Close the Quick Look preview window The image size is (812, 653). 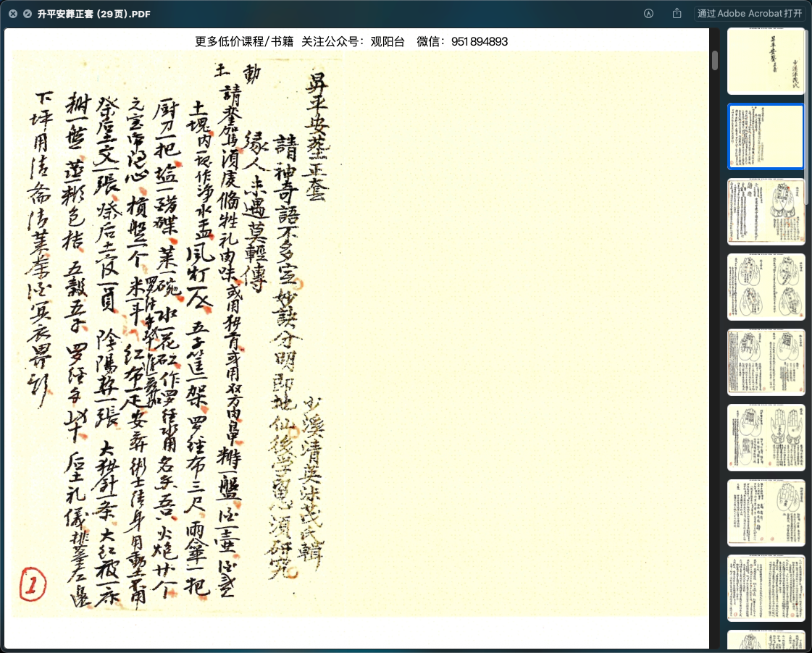click(x=13, y=14)
